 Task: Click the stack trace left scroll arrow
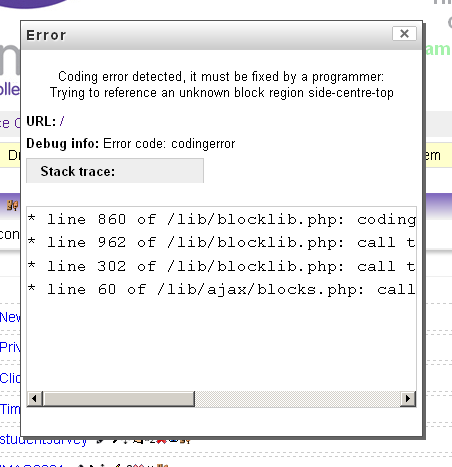pos(34,399)
